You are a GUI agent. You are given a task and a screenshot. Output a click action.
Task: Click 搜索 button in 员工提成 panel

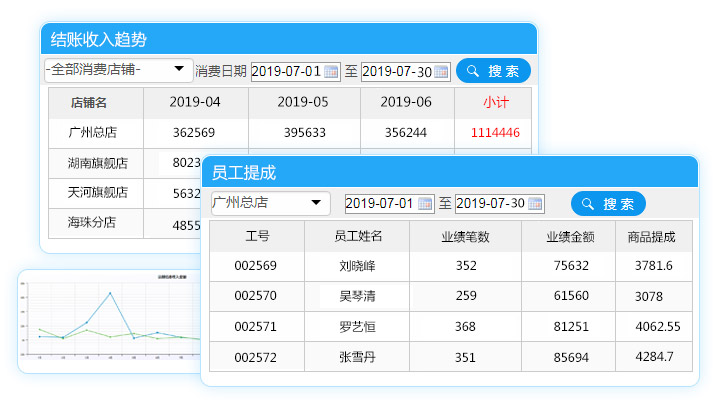coord(608,204)
